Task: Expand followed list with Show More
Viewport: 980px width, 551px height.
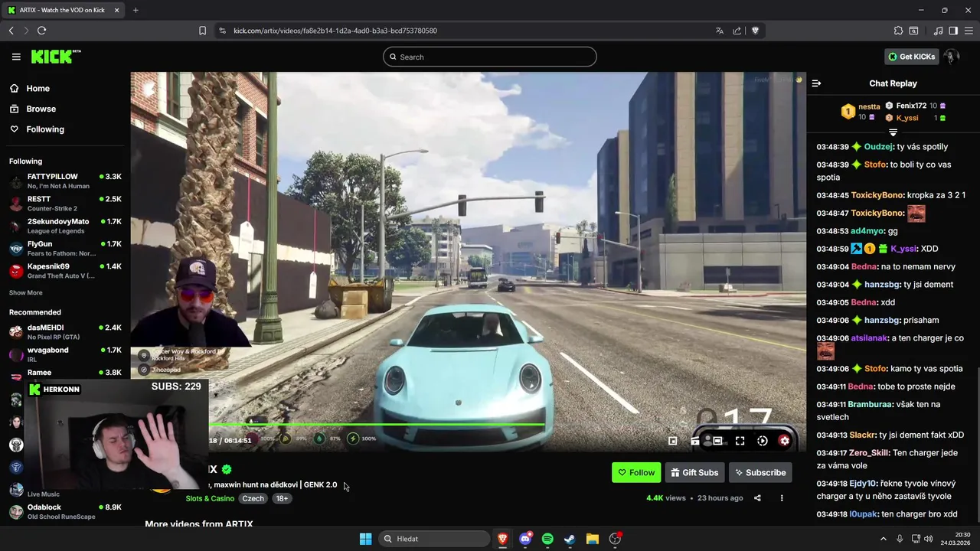Action: (26, 293)
